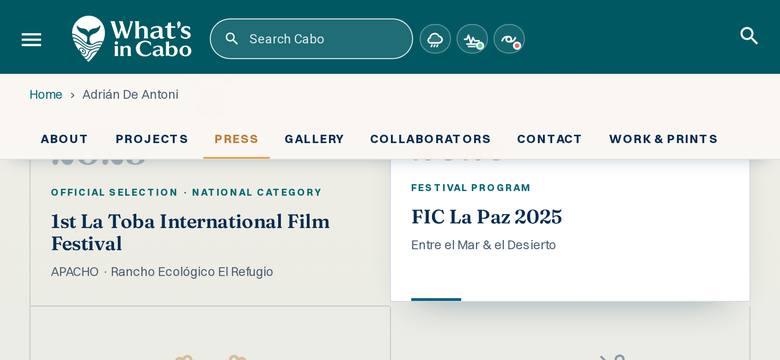Focus the Search Cabo input field
This screenshot has width=780, height=360.
pos(311,39)
